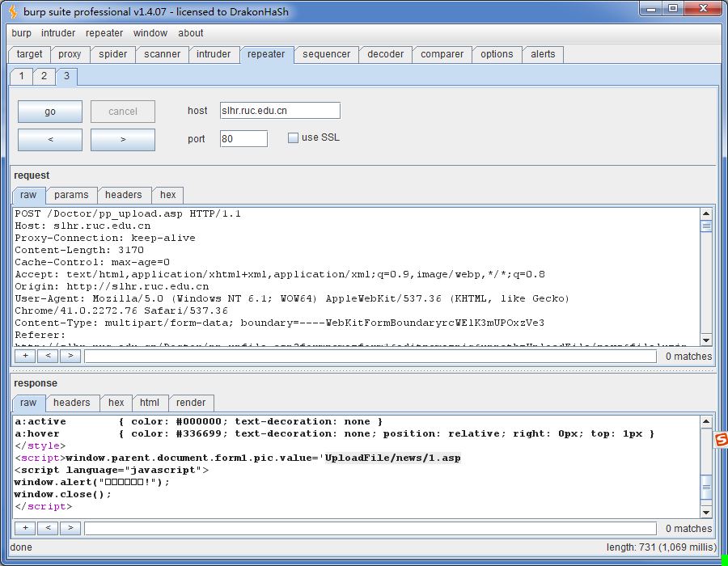Switch to the scanner tab

[x=162, y=54]
